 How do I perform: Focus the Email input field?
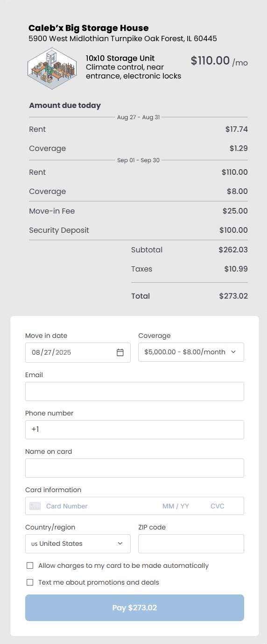coord(134,391)
